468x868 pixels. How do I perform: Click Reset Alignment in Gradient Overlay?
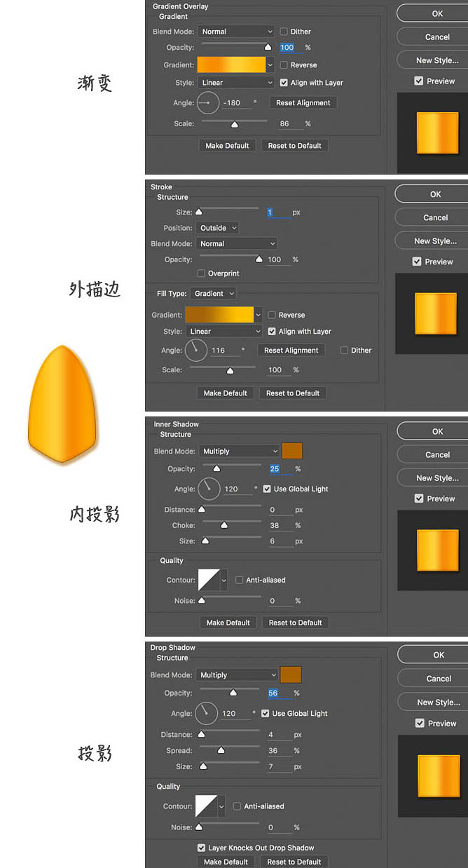pos(303,103)
